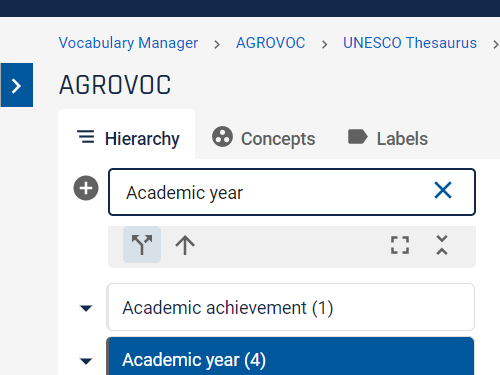500x375 pixels.
Task: Click the Labels tab tag icon
Action: 357,137
